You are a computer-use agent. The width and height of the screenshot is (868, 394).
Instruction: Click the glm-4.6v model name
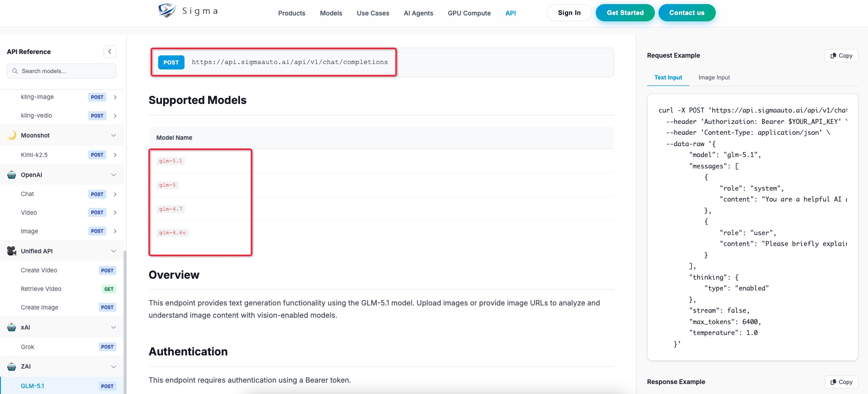tap(172, 233)
